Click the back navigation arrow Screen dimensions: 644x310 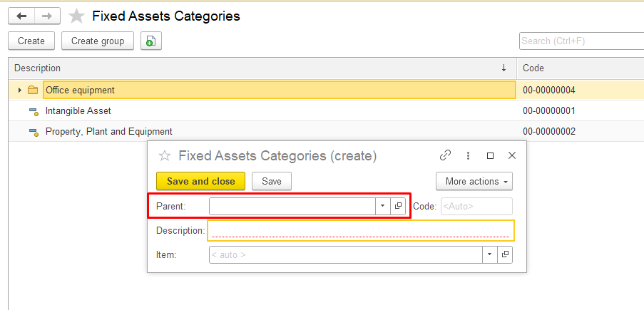pos(21,16)
